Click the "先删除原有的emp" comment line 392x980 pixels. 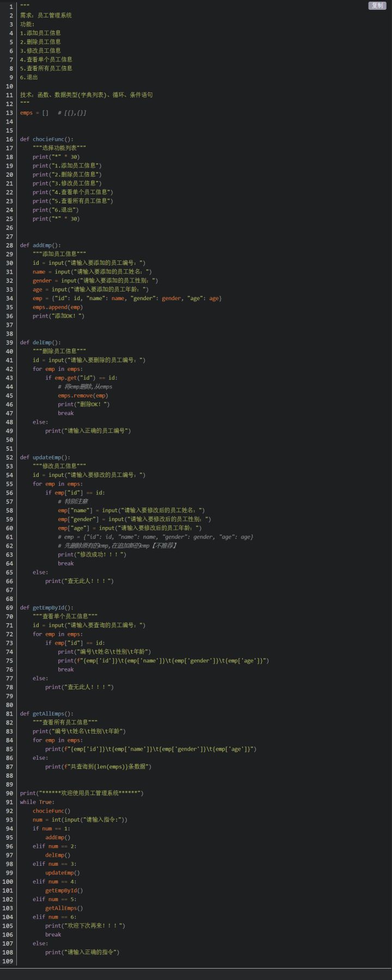(x=117, y=545)
